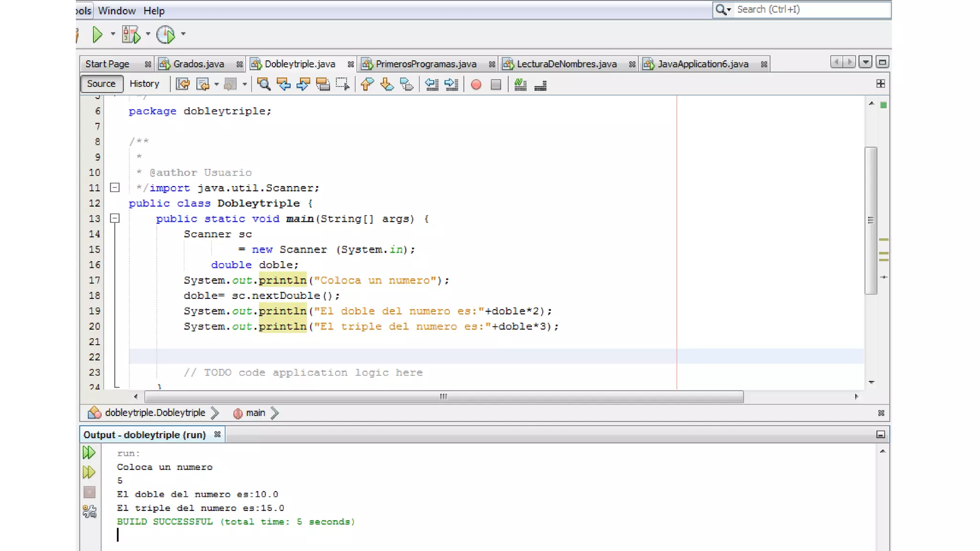Click the editor horizontal scrollbar thumb
980x551 pixels.
point(444,397)
